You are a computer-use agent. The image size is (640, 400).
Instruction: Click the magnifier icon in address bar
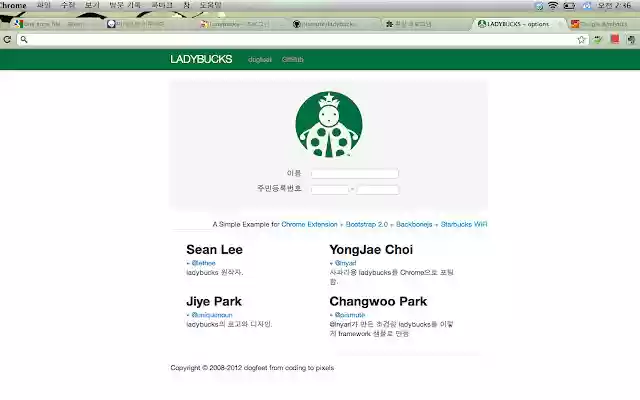coord(24,40)
